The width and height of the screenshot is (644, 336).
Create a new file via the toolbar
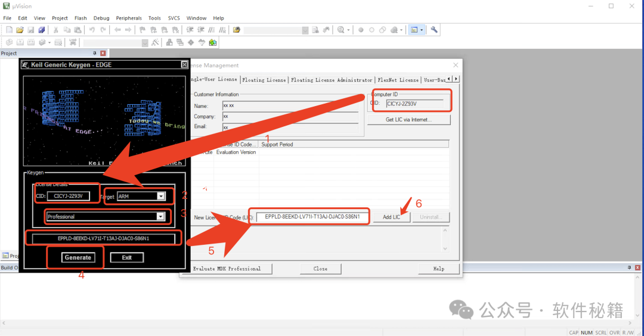click(9, 30)
